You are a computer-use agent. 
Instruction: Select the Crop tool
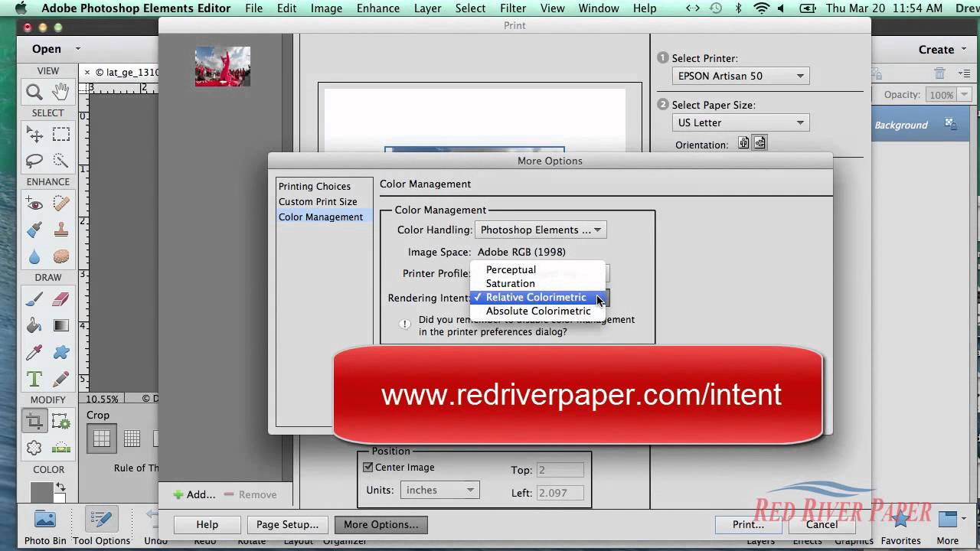pyautogui.click(x=34, y=421)
